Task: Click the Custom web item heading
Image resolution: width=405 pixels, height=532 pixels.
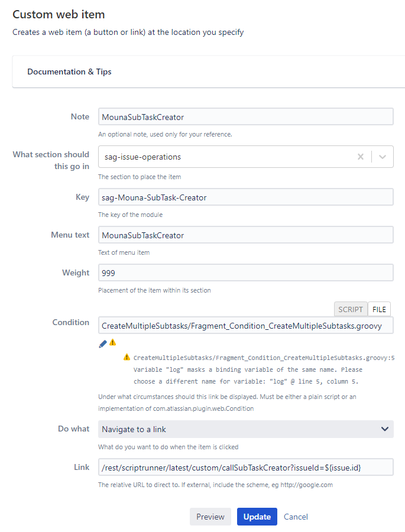Action: [x=59, y=14]
